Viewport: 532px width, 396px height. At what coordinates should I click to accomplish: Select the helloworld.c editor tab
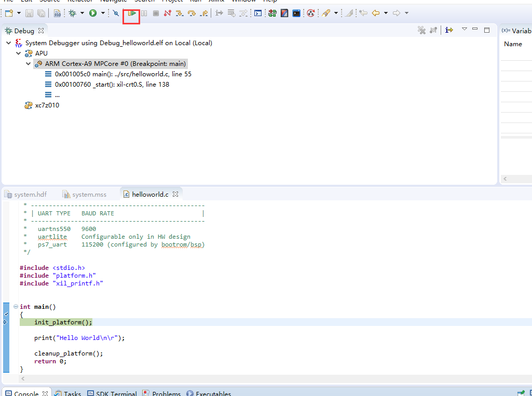point(150,195)
